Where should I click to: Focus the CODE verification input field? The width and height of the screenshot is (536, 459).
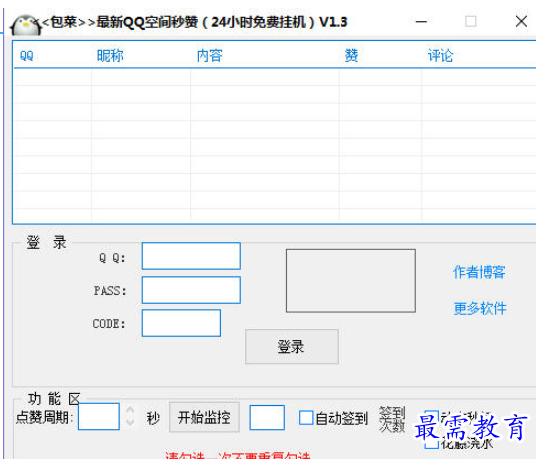tap(181, 323)
